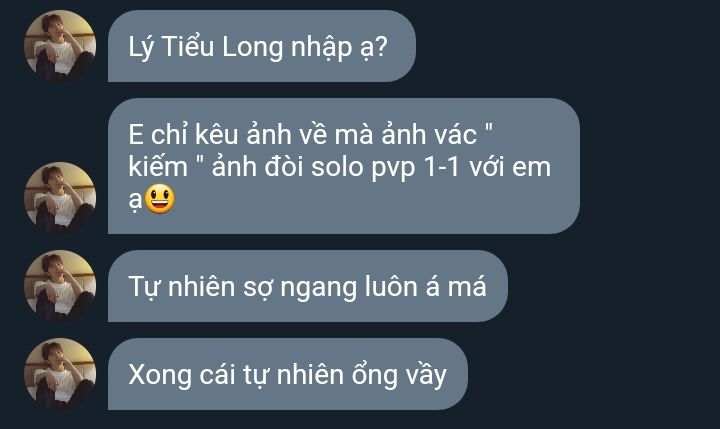Click the word 'Xong' in the last message
Screen dimensions: 720x429
coord(160,376)
